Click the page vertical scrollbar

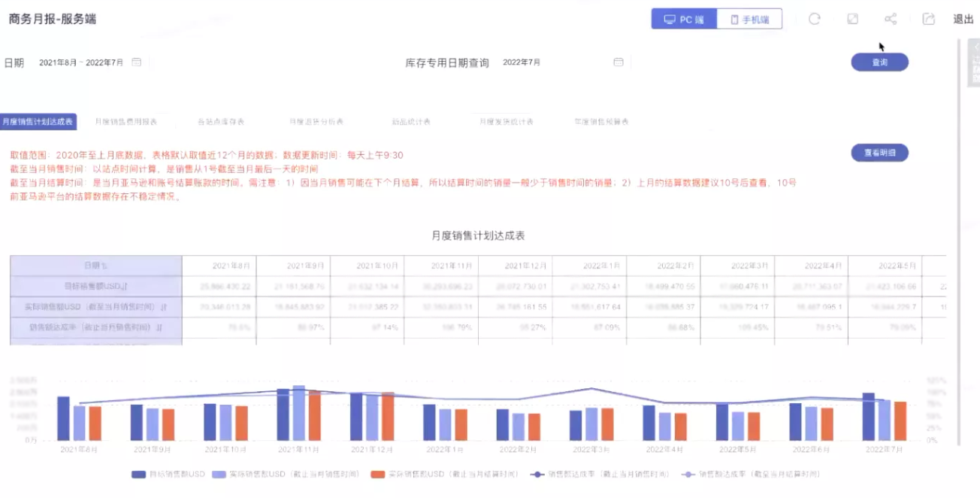958,241
